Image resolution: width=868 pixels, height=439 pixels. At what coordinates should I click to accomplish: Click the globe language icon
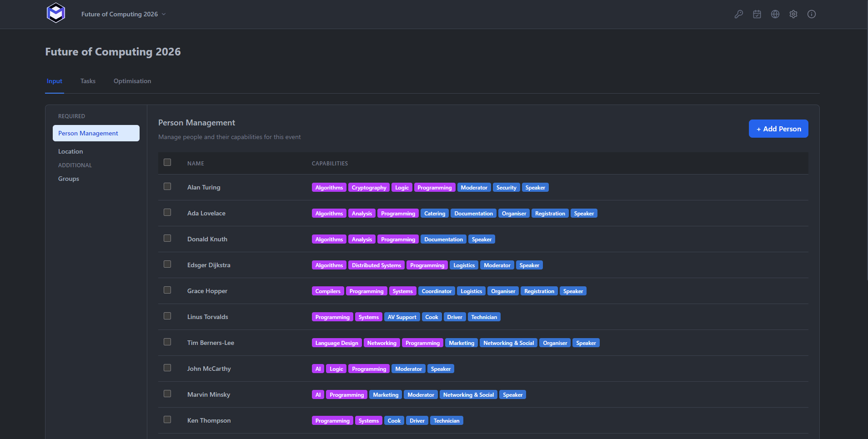coord(775,14)
